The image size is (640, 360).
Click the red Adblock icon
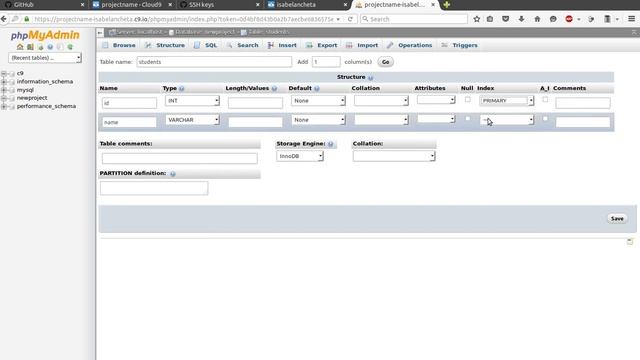point(569,19)
